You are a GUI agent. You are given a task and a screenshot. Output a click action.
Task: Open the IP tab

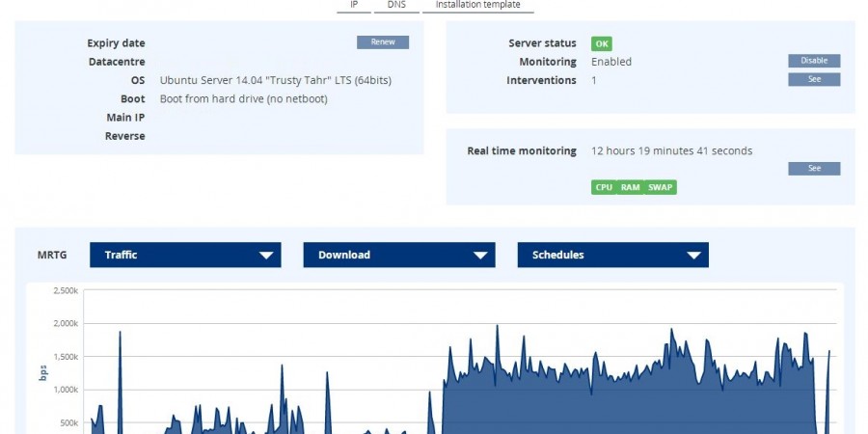coord(354,5)
